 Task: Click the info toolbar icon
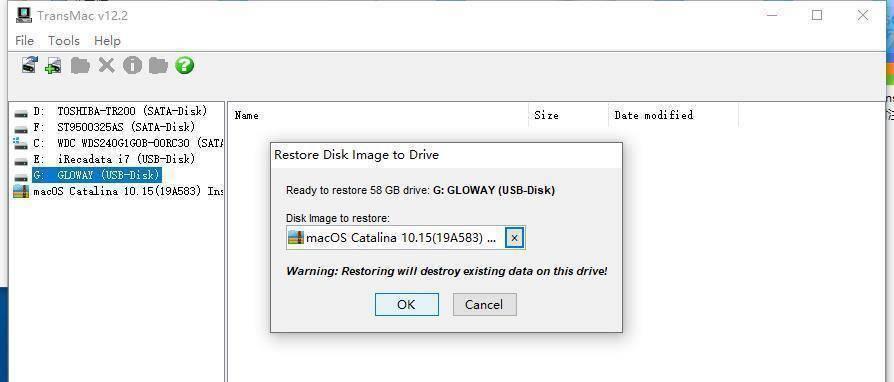(132, 66)
